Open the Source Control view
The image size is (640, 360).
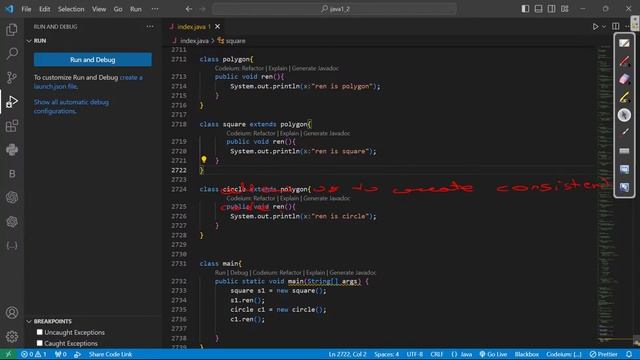(12, 77)
